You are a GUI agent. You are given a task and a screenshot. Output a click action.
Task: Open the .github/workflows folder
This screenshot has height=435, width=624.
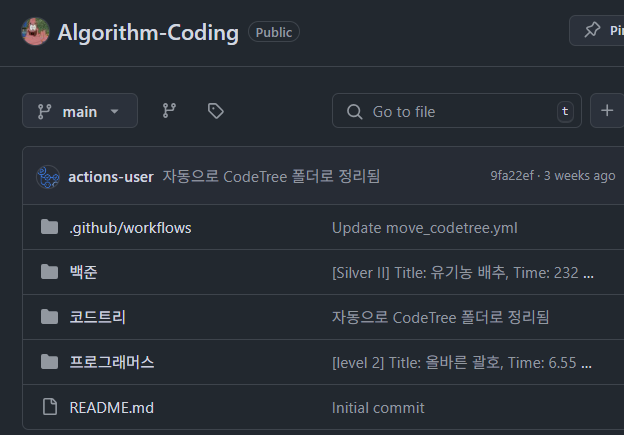pyautogui.click(x=130, y=228)
